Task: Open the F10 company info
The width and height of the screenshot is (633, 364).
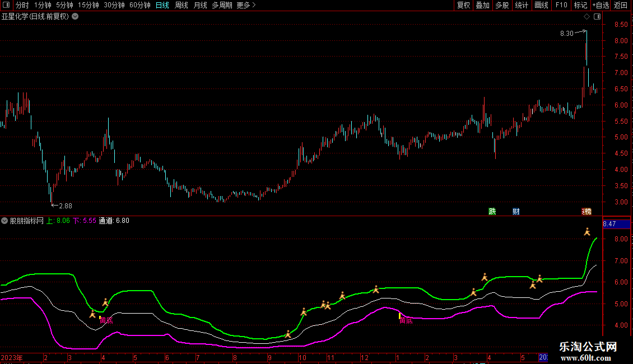Action: click(x=561, y=5)
